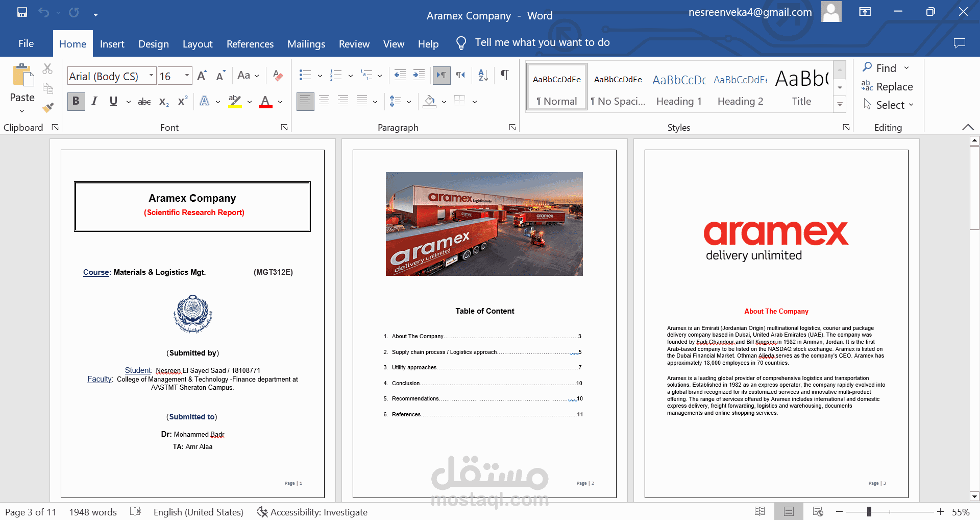The width and height of the screenshot is (980, 520).
Task: Shrink font size with the smaller A icon
Action: pos(220,76)
